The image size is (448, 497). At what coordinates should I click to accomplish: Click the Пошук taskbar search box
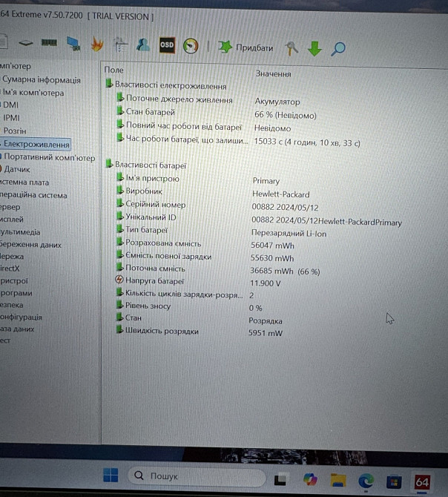click(x=197, y=476)
